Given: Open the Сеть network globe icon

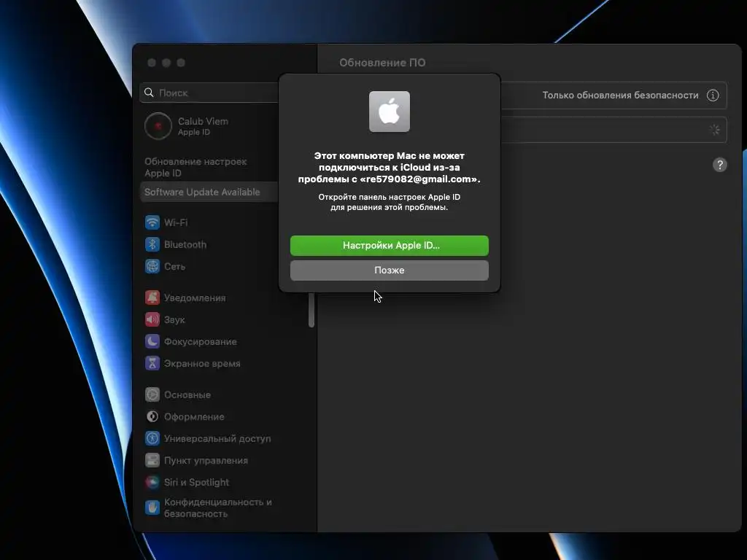Looking at the screenshot, I should click(x=152, y=266).
